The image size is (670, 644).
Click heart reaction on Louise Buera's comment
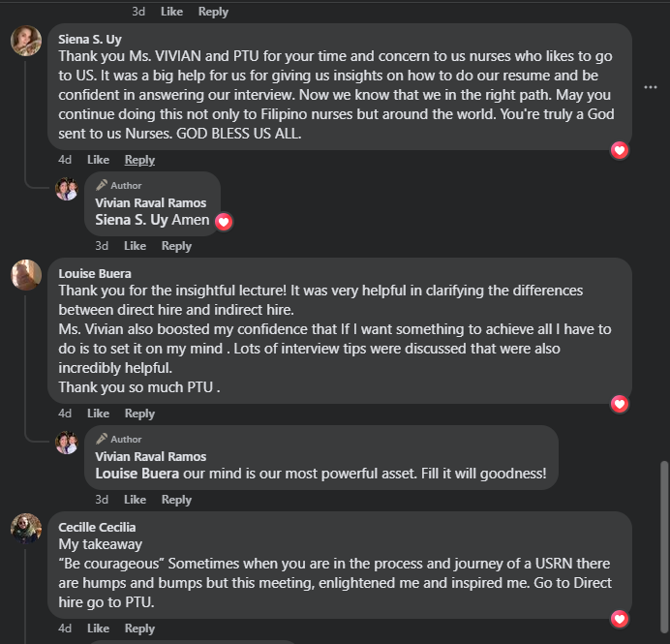click(x=621, y=404)
